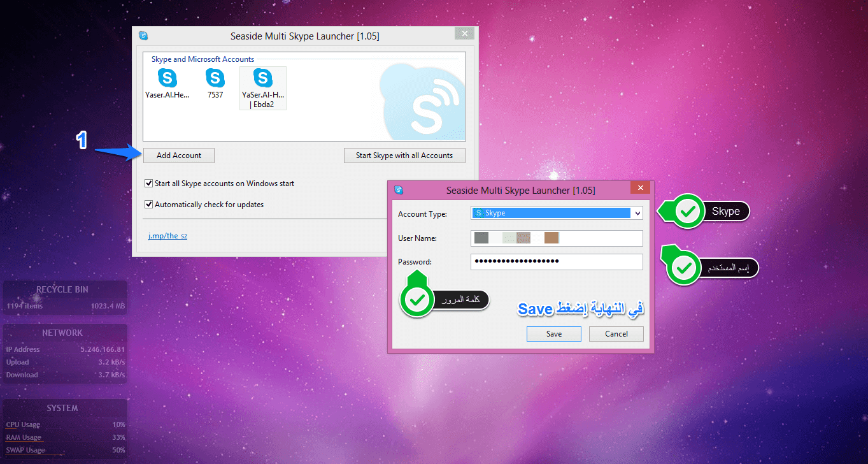Click the IP Address value 5.246.166.81
This screenshot has height=464, width=868.
coord(103,349)
